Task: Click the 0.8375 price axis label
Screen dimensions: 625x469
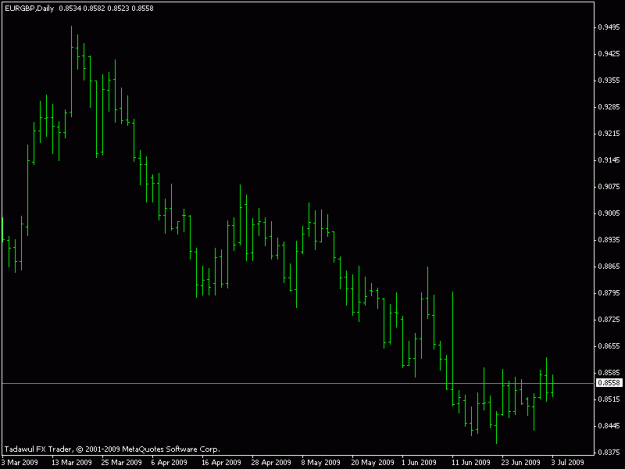Action: coord(609,452)
